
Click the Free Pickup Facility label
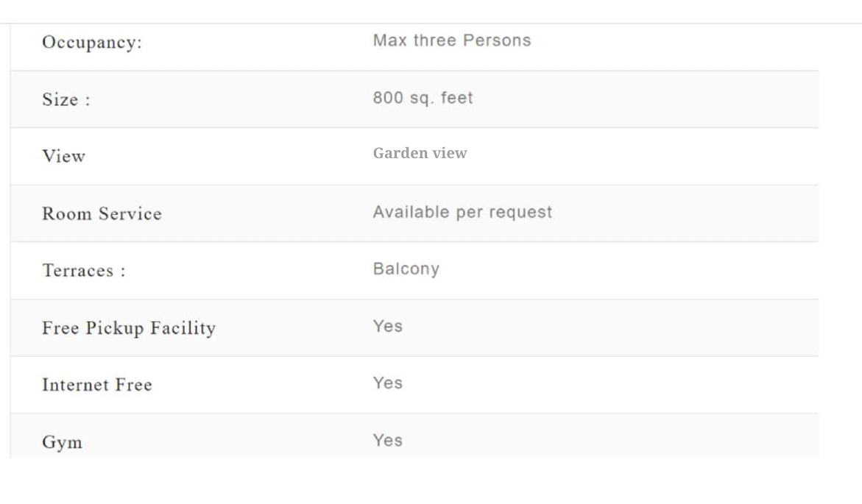tap(129, 327)
